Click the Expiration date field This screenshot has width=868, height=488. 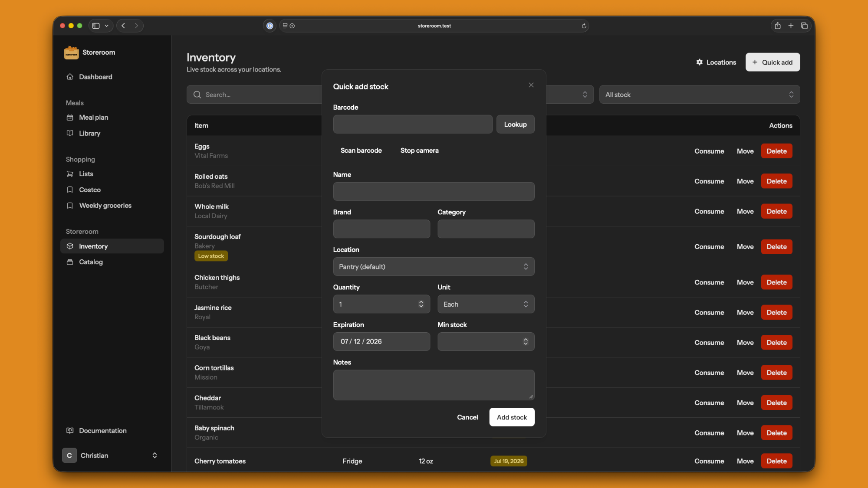pos(381,341)
